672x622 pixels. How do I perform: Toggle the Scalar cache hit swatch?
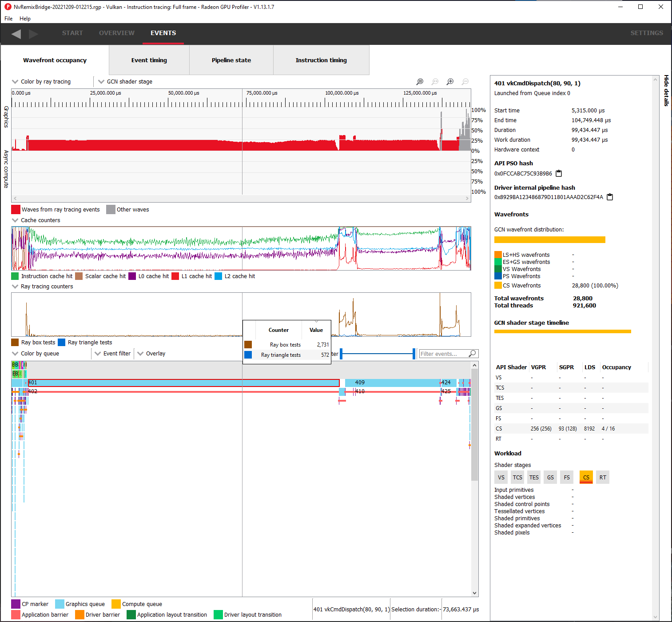click(79, 276)
